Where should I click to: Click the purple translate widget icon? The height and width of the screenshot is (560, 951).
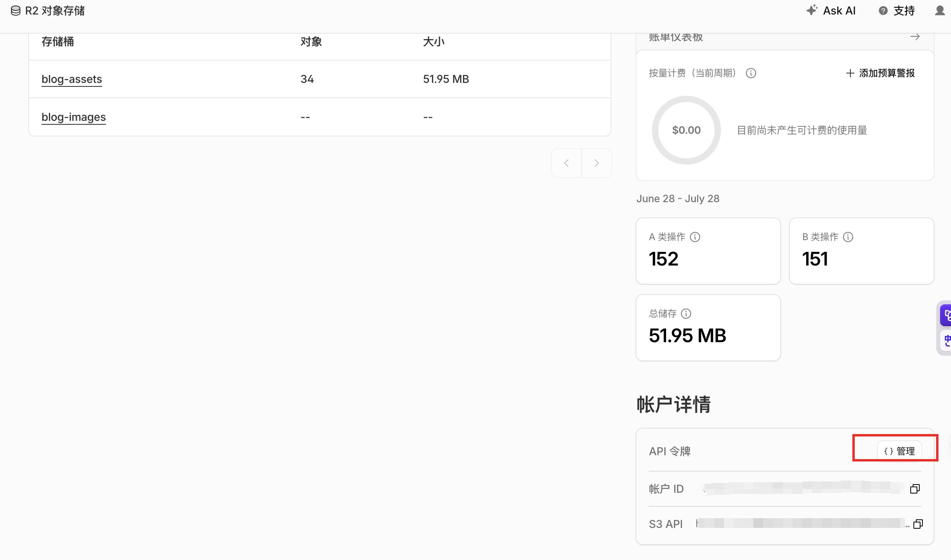(946, 315)
